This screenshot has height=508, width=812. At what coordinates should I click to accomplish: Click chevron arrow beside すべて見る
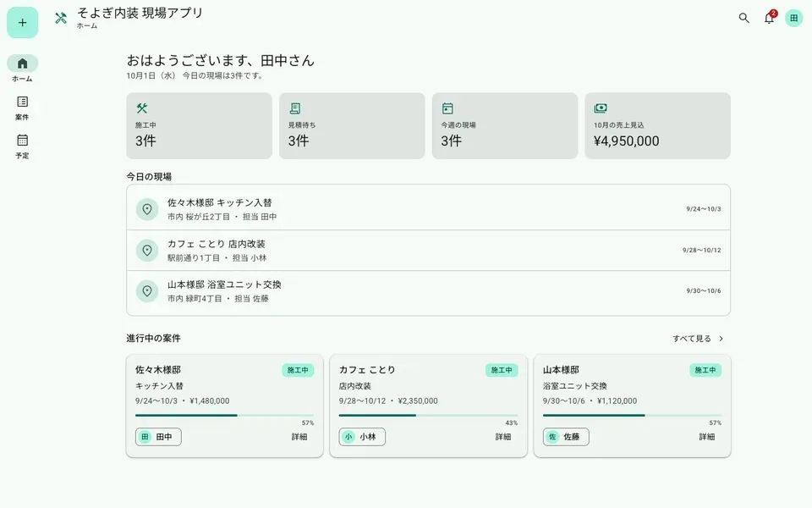point(721,339)
